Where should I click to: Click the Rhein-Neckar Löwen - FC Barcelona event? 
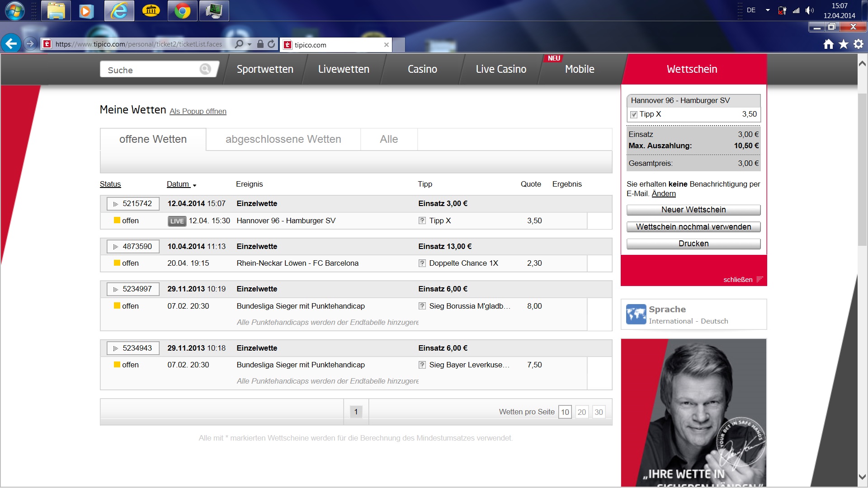(x=297, y=263)
